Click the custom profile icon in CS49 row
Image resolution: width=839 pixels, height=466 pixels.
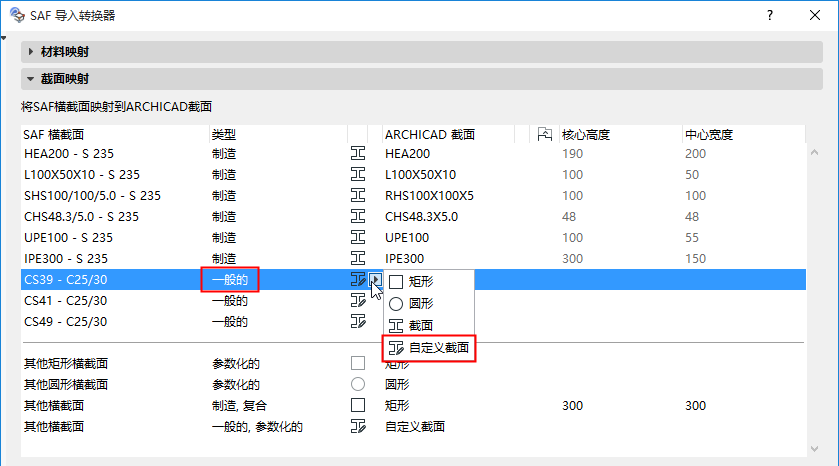[x=358, y=321]
